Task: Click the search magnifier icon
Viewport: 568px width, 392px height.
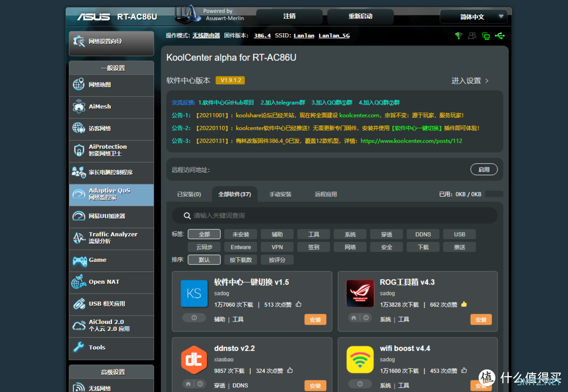Action: coord(187,216)
